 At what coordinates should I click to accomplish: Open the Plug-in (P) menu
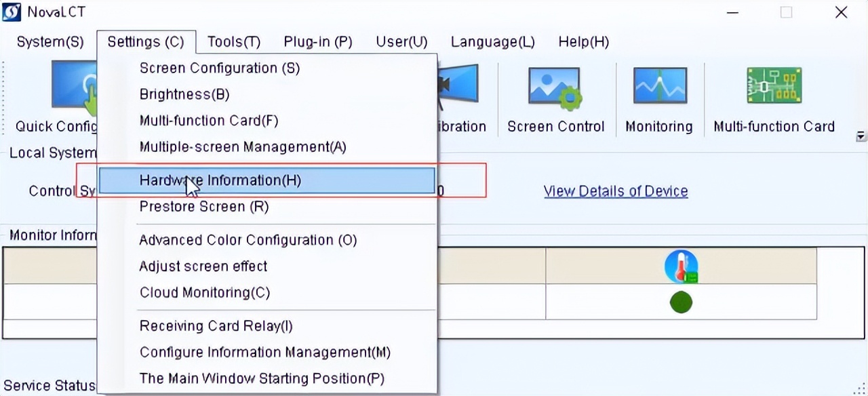coord(318,42)
